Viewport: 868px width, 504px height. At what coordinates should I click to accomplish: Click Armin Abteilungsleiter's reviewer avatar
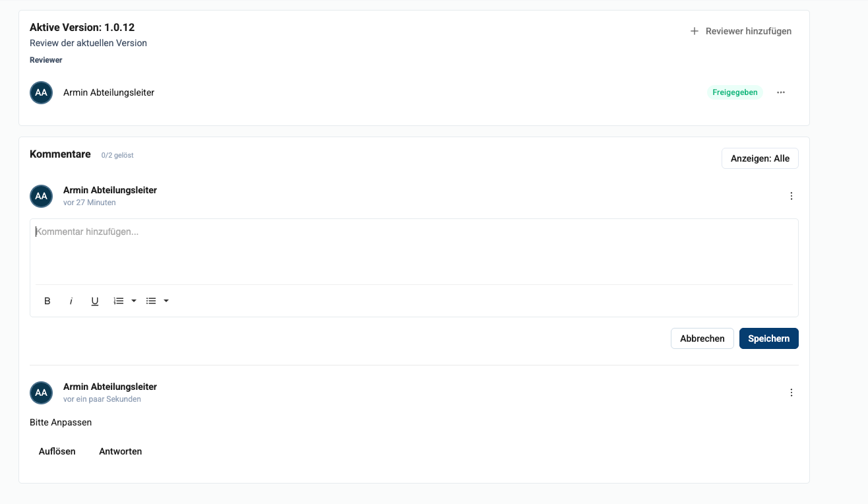pyautogui.click(x=41, y=92)
